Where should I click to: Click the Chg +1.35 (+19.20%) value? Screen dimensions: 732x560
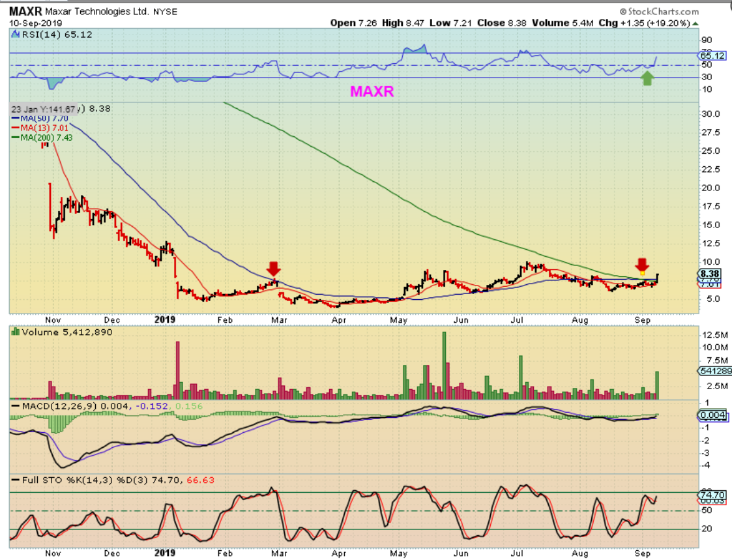pyautogui.click(x=644, y=23)
